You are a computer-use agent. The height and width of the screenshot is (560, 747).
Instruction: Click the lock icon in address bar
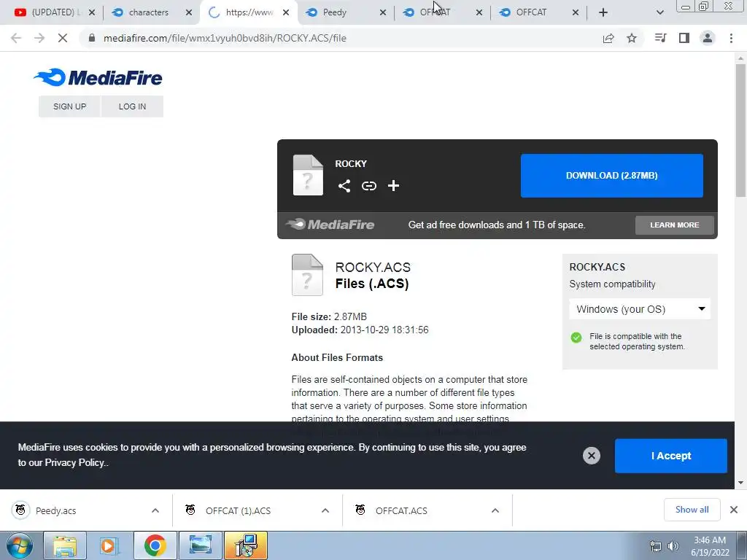[92, 38]
